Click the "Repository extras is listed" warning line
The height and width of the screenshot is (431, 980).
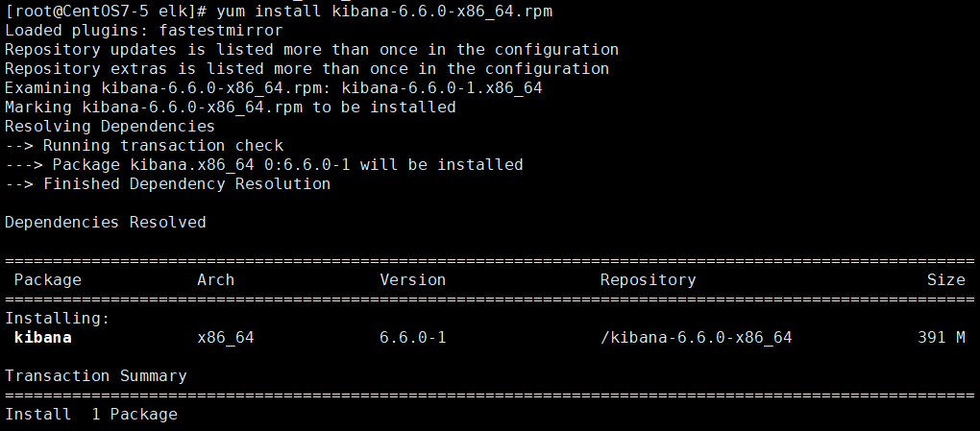pos(306,69)
